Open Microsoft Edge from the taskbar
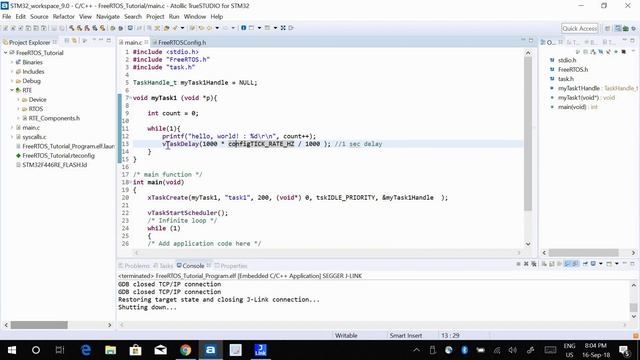 86,350
